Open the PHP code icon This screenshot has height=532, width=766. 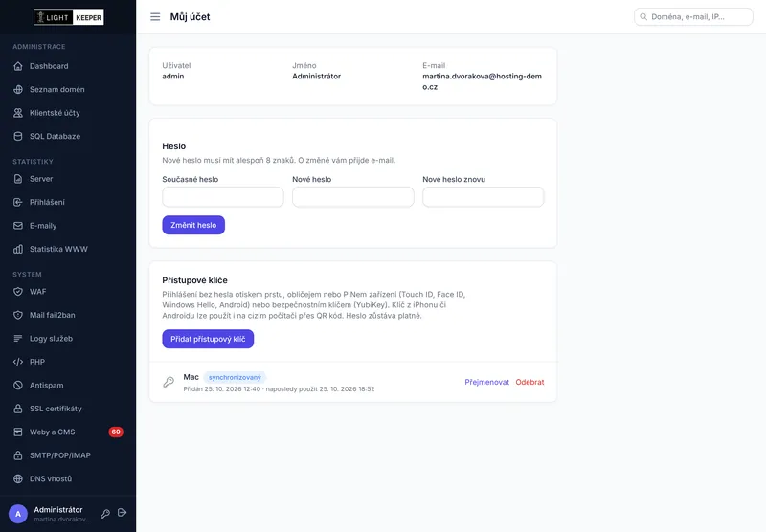(18, 362)
